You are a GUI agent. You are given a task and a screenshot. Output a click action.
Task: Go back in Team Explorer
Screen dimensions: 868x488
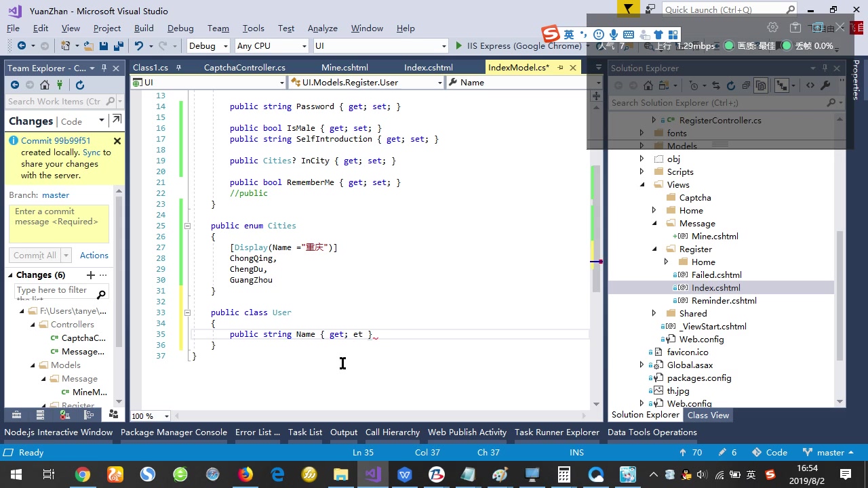tap(15, 85)
